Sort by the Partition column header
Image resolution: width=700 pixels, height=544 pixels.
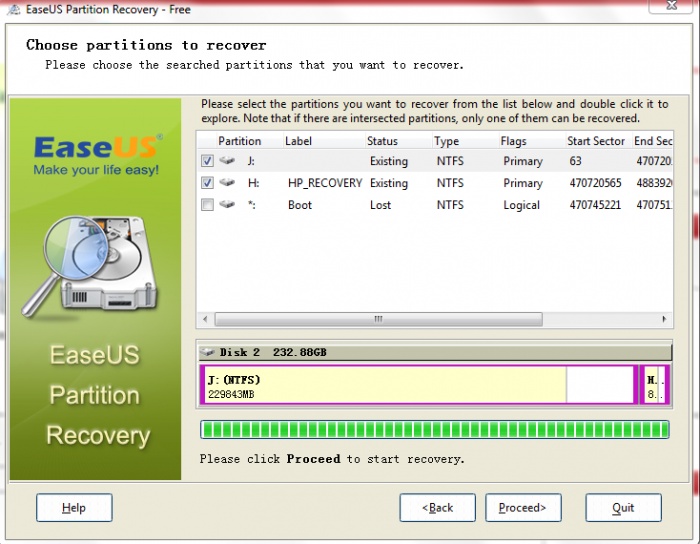click(x=240, y=141)
